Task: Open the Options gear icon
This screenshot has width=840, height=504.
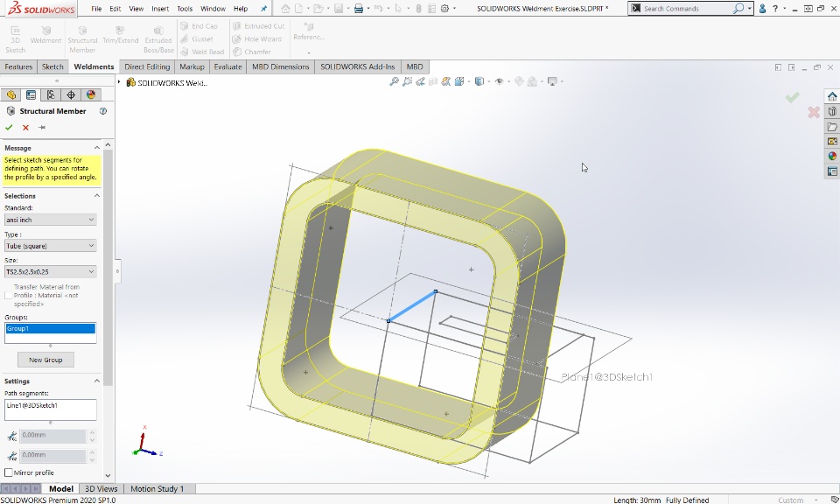Action: 444,9
